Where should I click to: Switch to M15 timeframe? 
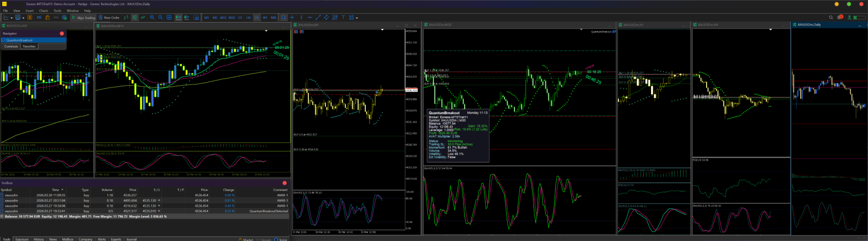223,18
